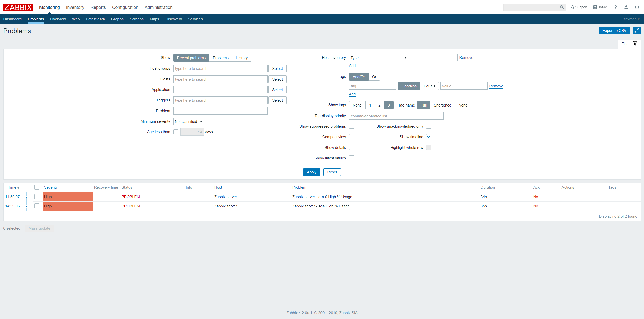Open Host inventory Type dropdown
644x319 pixels.
[379, 58]
